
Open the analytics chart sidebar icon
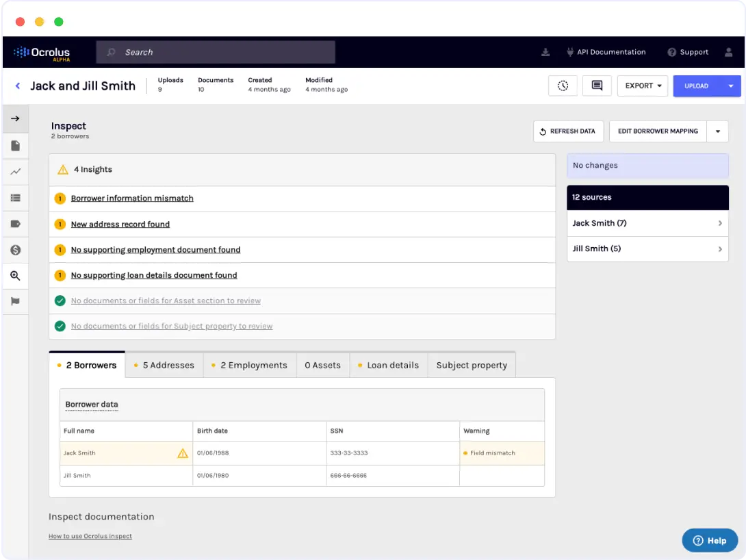(x=16, y=172)
